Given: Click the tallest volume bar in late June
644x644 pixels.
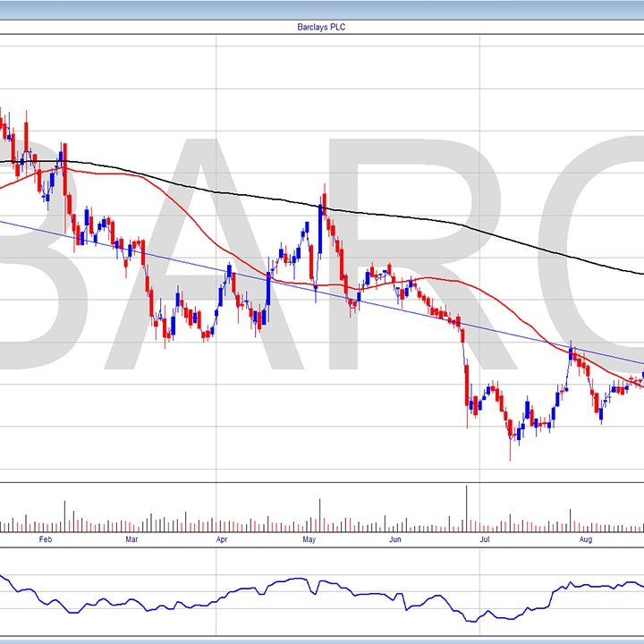Looking at the screenshot, I should point(466,510).
